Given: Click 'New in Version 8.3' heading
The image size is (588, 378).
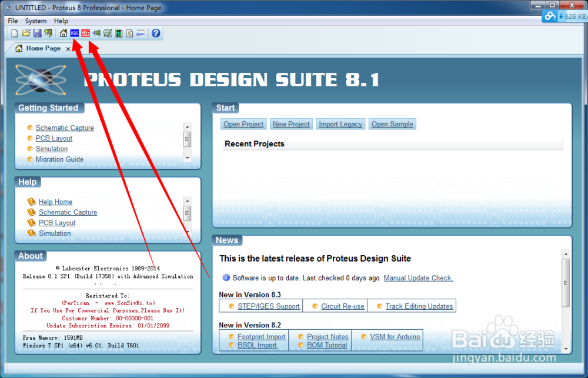Looking at the screenshot, I should [x=250, y=295].
